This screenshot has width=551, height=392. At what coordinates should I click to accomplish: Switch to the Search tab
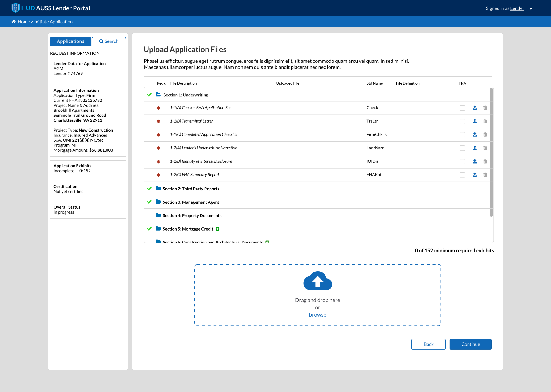point(109,41)
